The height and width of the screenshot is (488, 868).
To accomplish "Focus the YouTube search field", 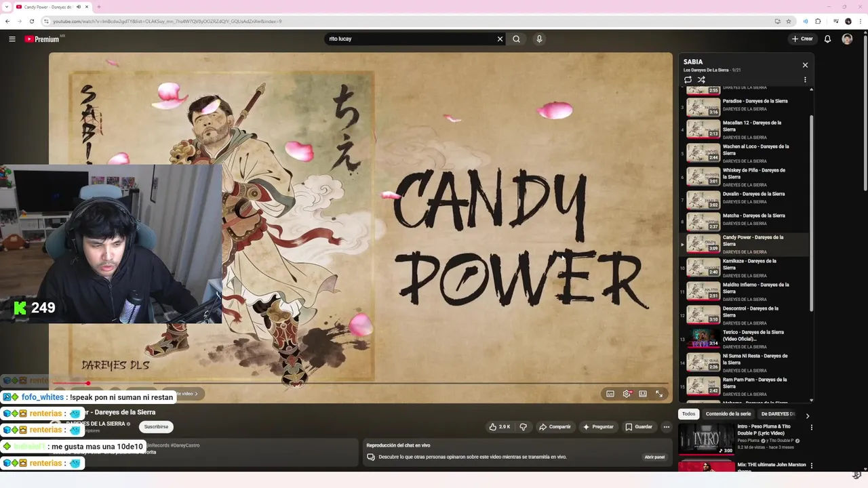I will 410,39.
